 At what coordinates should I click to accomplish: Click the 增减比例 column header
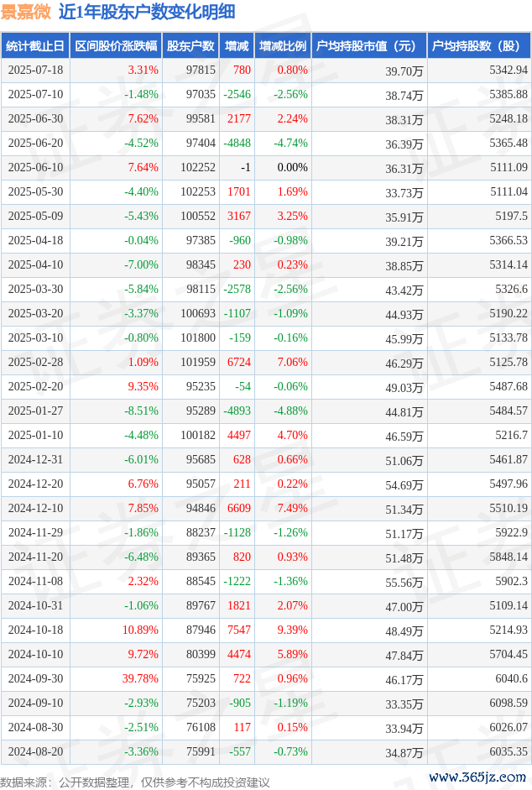[x=283, y=46]
